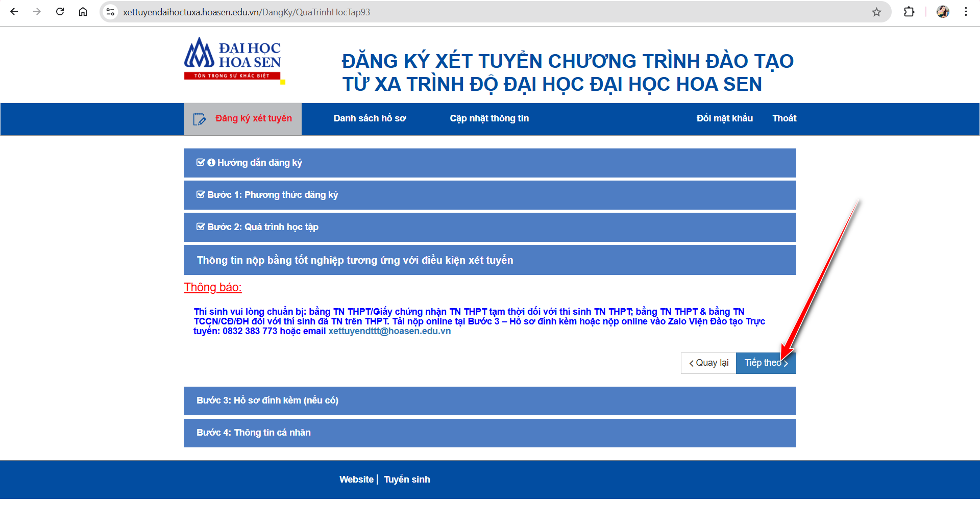Select the Đăng ký xét tuyển tab
The width and height of the screenshot is (980, 530).
[243, 119]
